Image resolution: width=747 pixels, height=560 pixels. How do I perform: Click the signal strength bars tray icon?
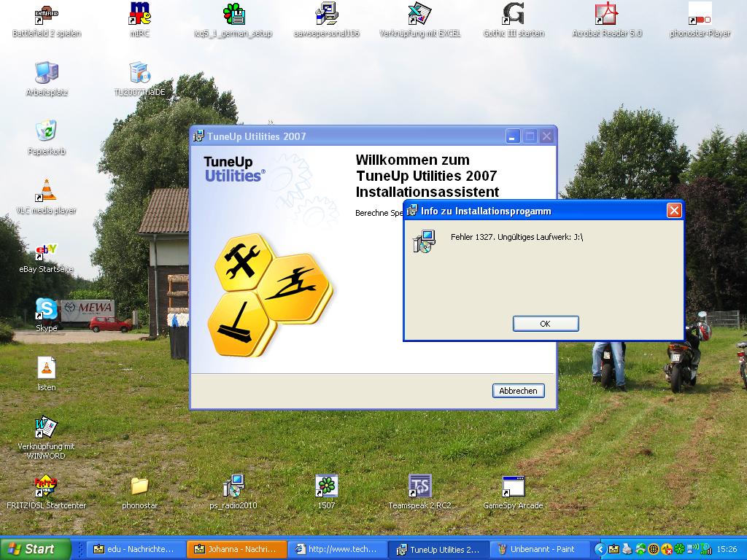706,550
